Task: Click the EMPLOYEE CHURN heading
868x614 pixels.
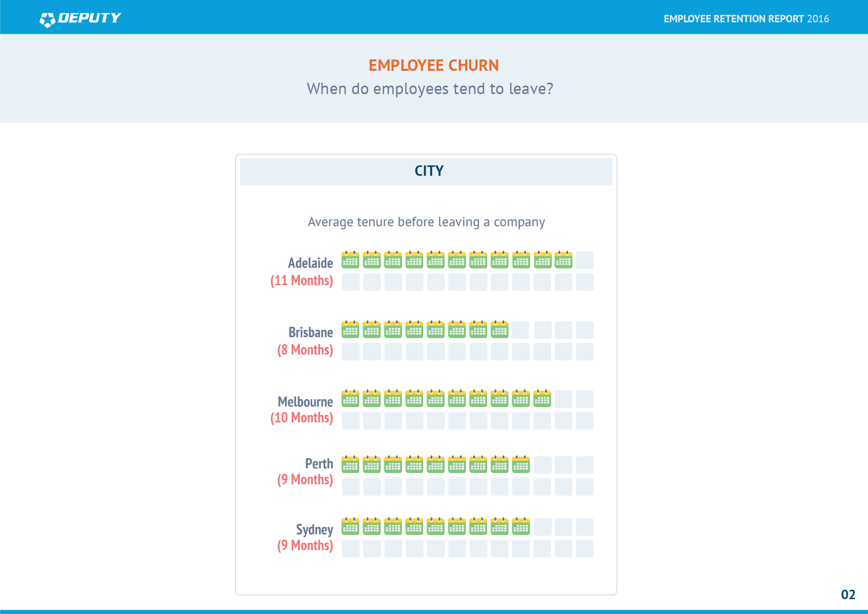Action: 434,65
